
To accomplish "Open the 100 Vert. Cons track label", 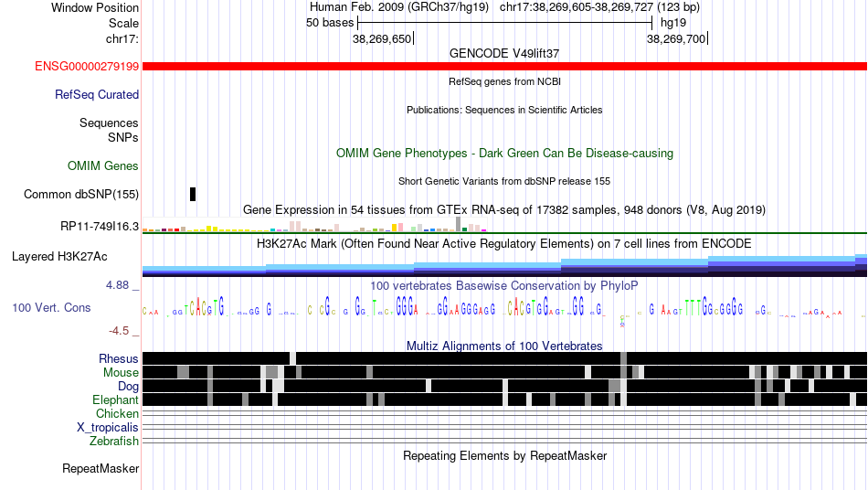I will [x=51, y=308].
